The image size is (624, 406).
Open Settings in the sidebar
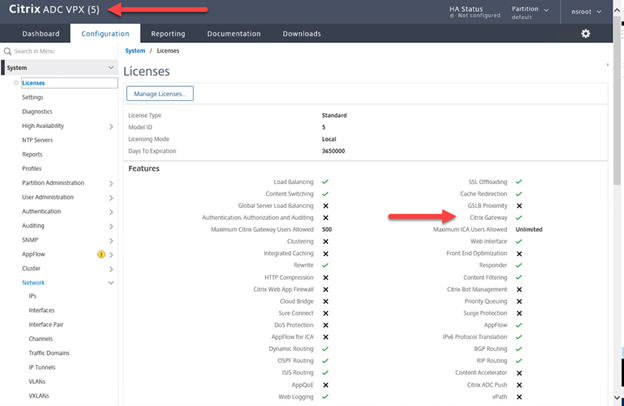pos(33,97)
